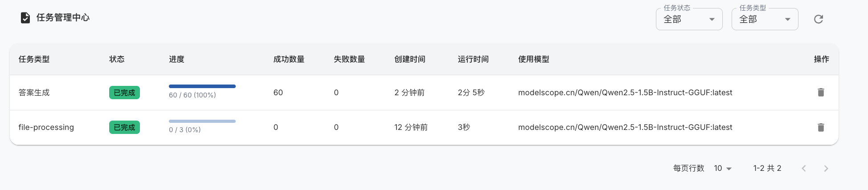Click the 已完成 badge on file-processing row

point(124,128)
